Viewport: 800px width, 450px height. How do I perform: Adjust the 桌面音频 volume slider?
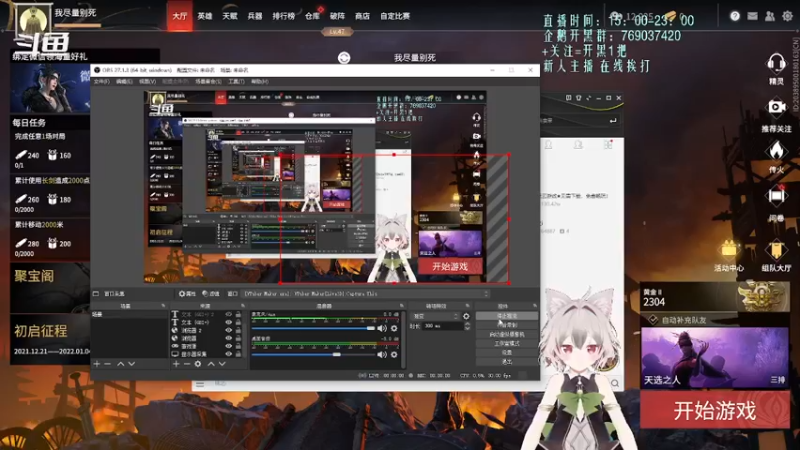click(313, 354)
